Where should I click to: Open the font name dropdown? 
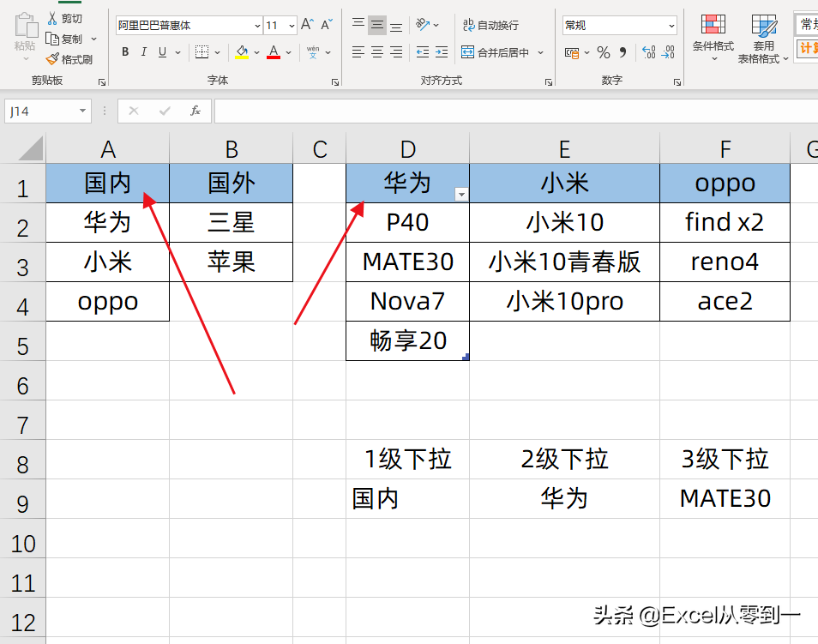257,26
